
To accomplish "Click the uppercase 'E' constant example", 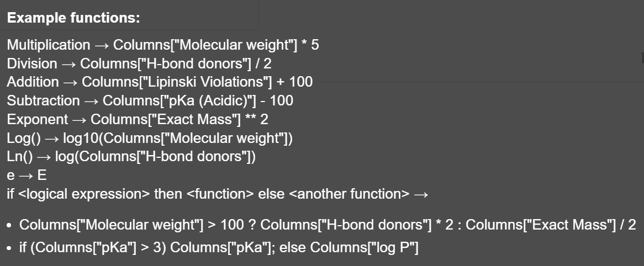I will tap(42, 175).
